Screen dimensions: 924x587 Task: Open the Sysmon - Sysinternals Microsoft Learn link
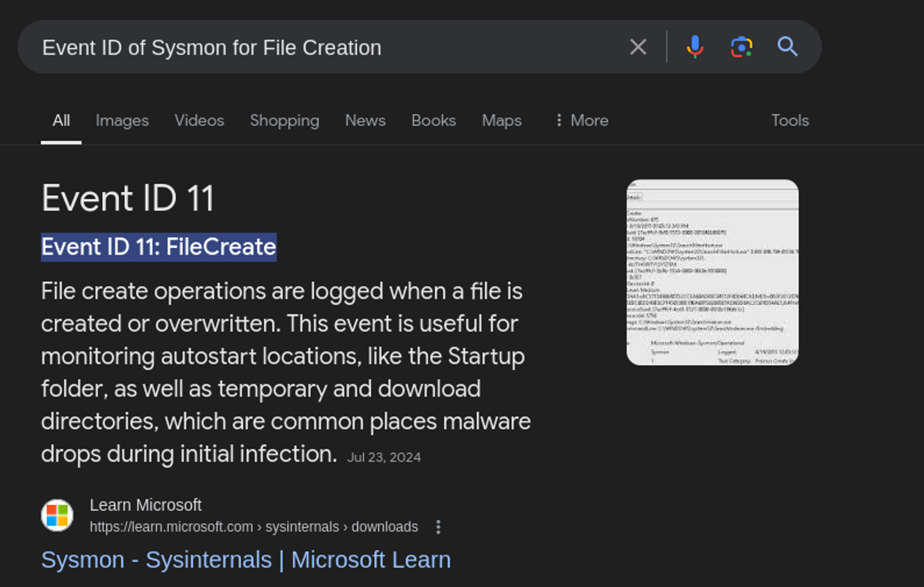pos(246,560)
